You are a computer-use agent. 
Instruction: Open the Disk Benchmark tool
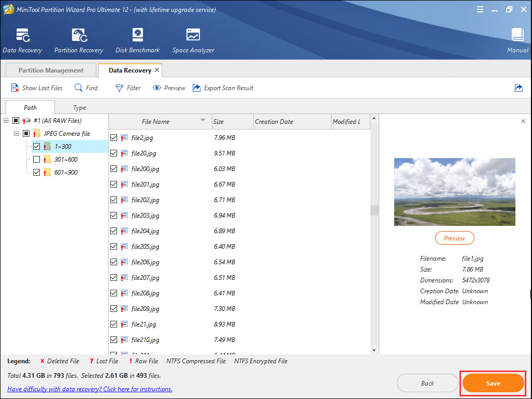137,36
